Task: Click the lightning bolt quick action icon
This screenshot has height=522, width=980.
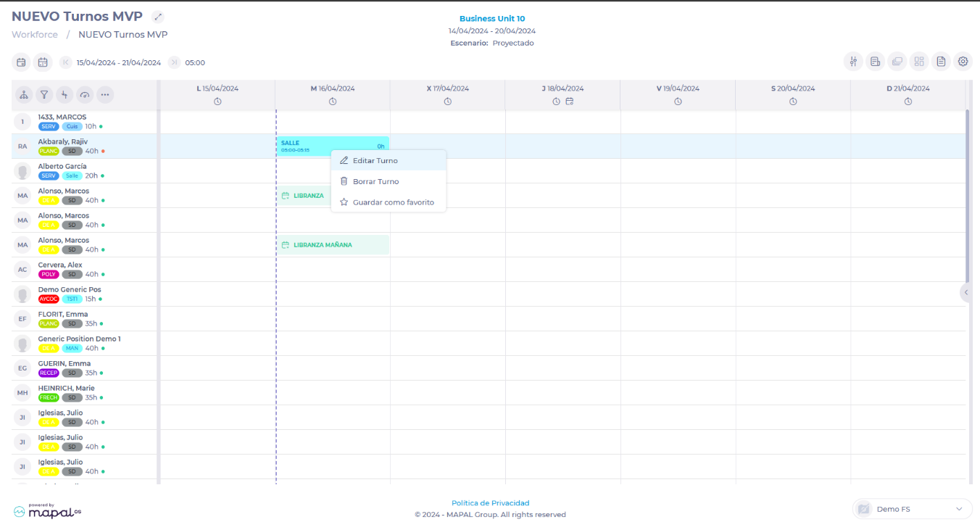Action: click(65, 95)
